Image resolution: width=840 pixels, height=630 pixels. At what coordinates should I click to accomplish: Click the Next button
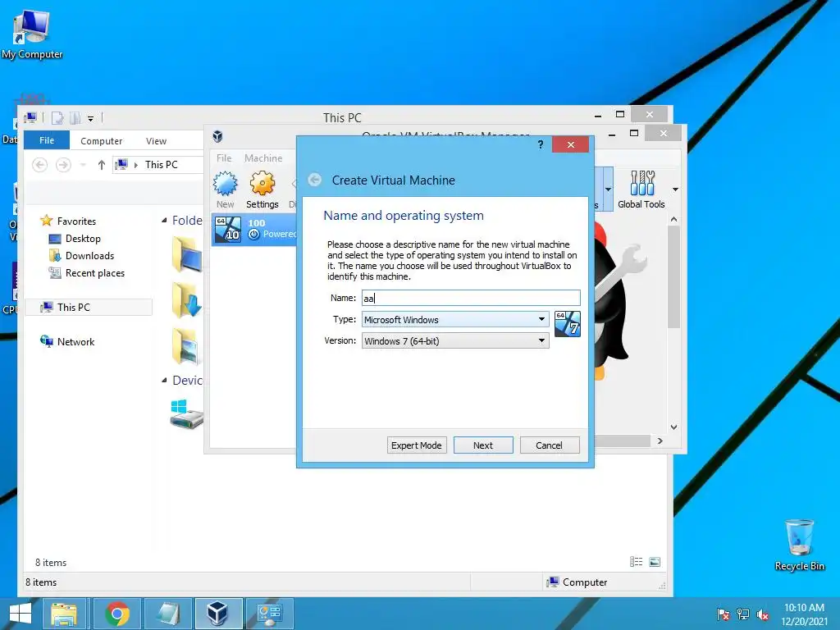click(483, 445)
